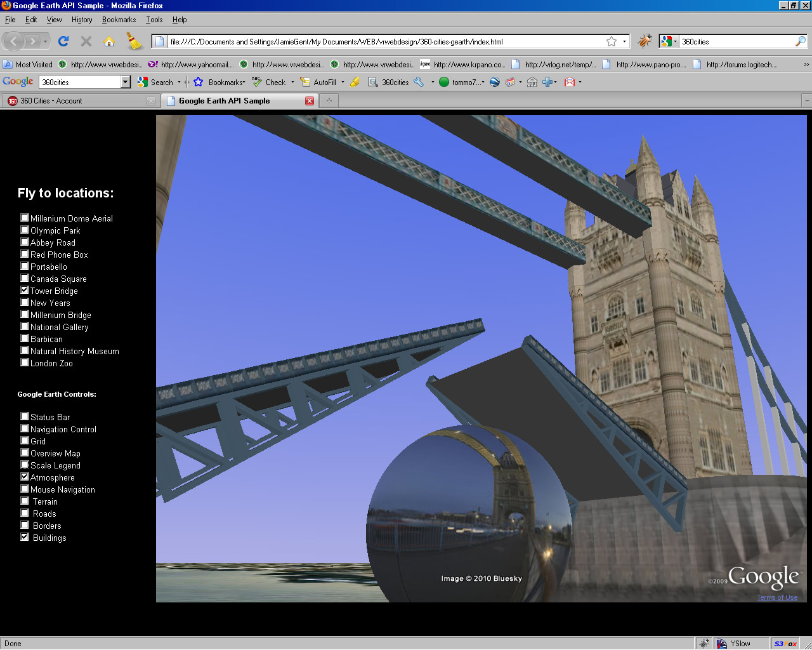Enable the Status Bar control

pyautogui.click(x=25, y=416)
